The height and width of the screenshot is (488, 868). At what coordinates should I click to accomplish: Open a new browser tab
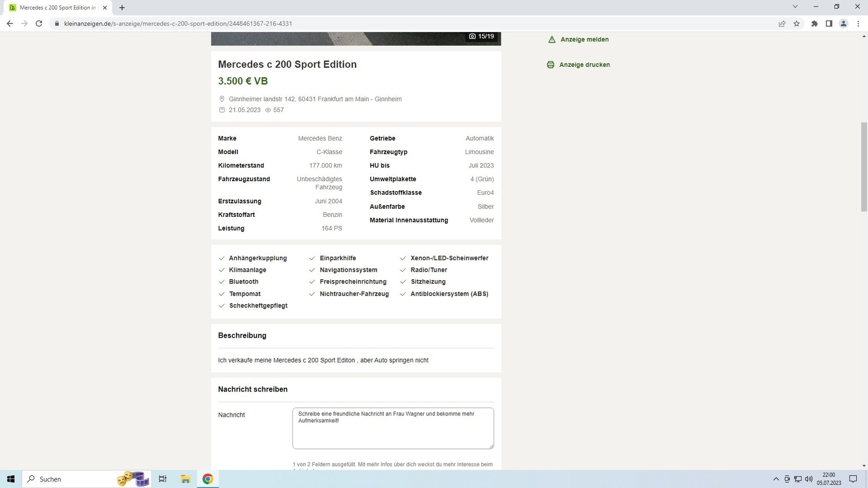(x=122, y=8)
